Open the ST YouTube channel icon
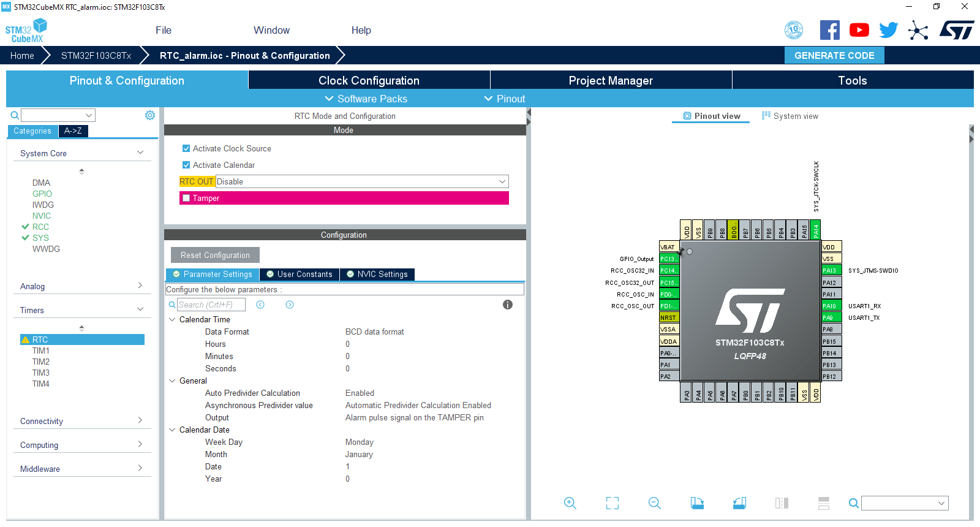The width and height of the screenshot is (980, 527). tap(859, 30)
